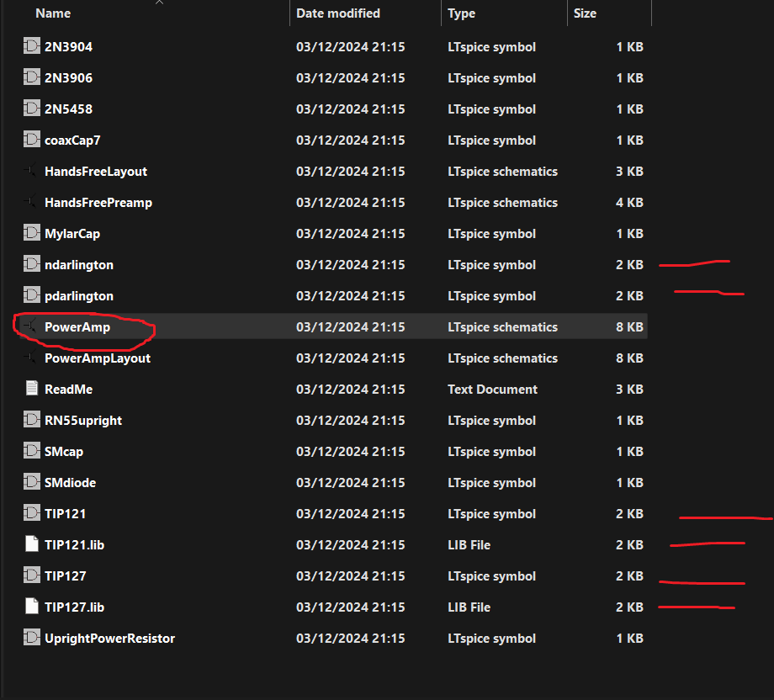
Task: Select the 2N5458 file name
Action: point(69,109)
